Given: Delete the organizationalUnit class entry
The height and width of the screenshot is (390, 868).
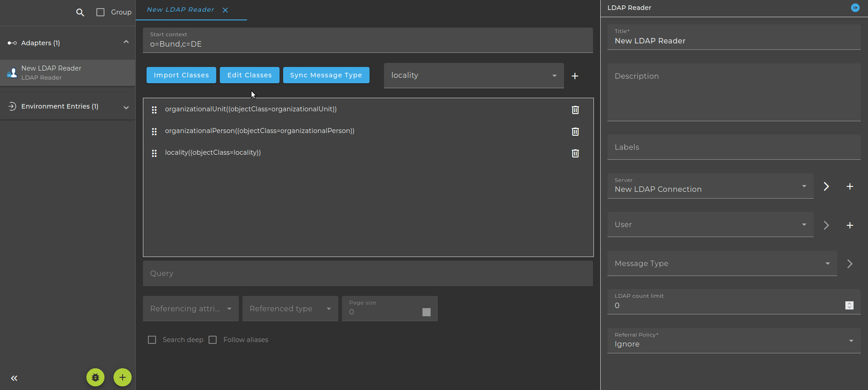Looking at the screenshot, I should point(575,110).
